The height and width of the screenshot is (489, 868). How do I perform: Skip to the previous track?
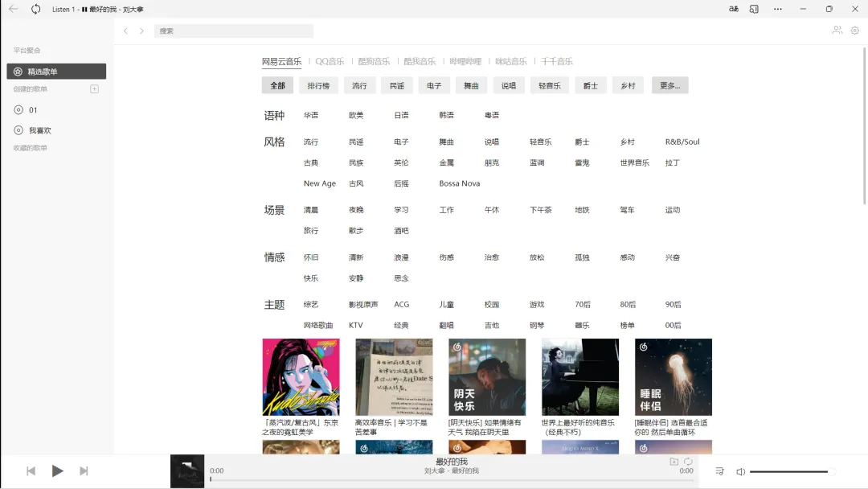click(x=31, y=471)
